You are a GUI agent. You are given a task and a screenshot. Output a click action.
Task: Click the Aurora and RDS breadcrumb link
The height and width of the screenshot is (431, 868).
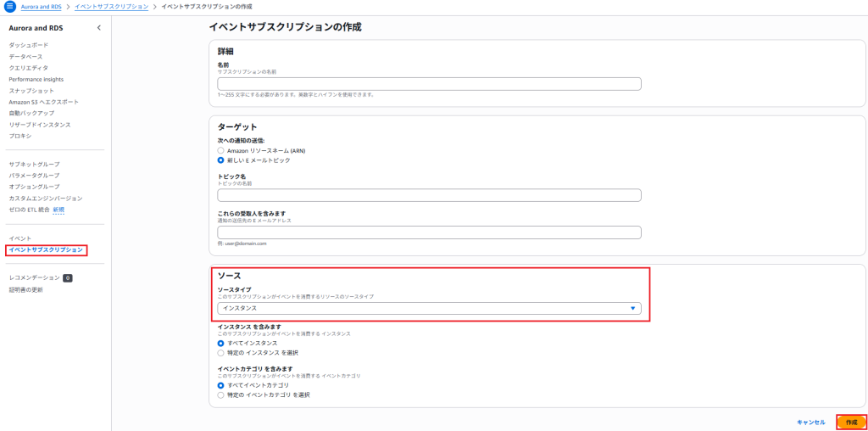click(x=42, y=7)
